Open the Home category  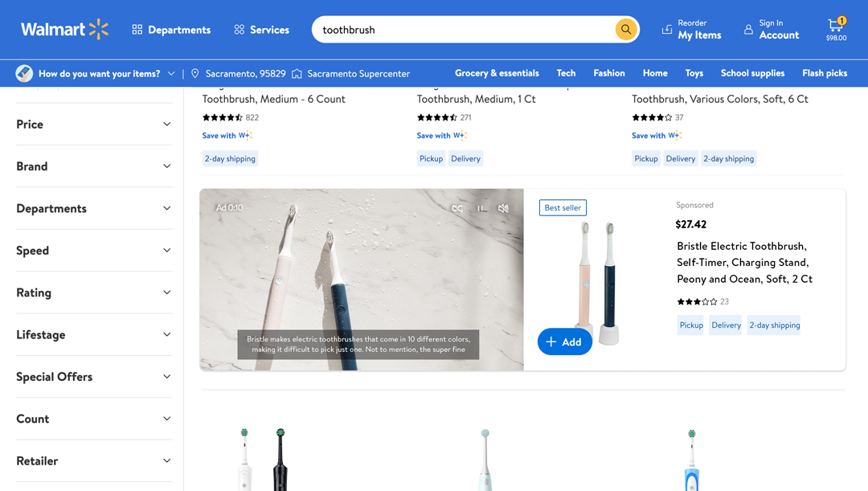point(655,73)
